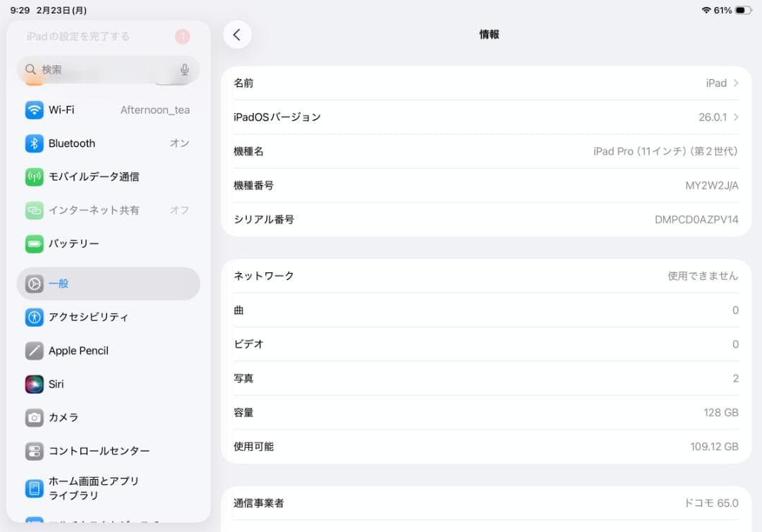Tap the microphone icon in search field

[185, 70]
